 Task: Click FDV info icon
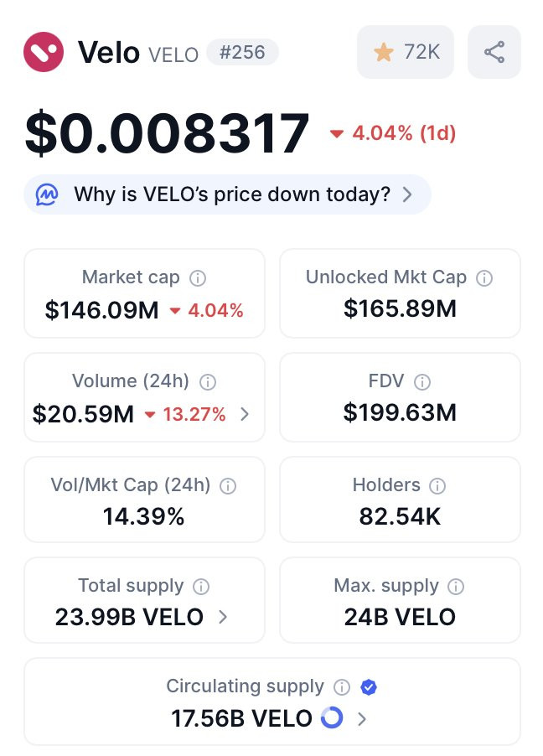(x=422, y=382)
